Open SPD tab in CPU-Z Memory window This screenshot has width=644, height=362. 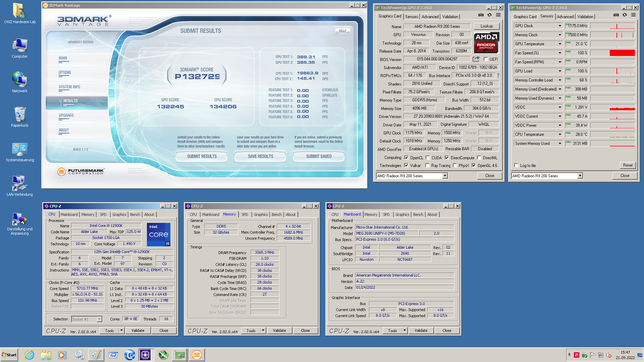click(245, 215)
